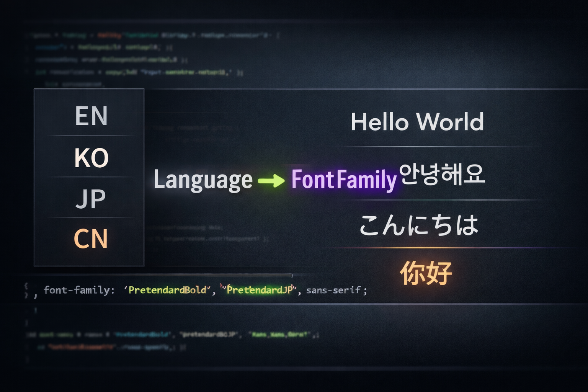Click the 'Hello World' sample text
Image resolution: width=588 pixels, height=392 pixels.
(x=417, y=122)
